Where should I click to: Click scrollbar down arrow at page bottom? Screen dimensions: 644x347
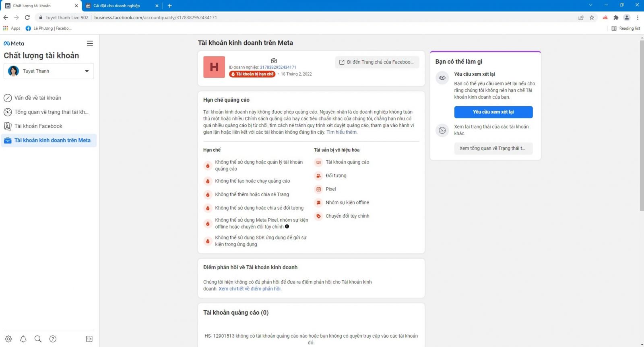click(642, 345)
